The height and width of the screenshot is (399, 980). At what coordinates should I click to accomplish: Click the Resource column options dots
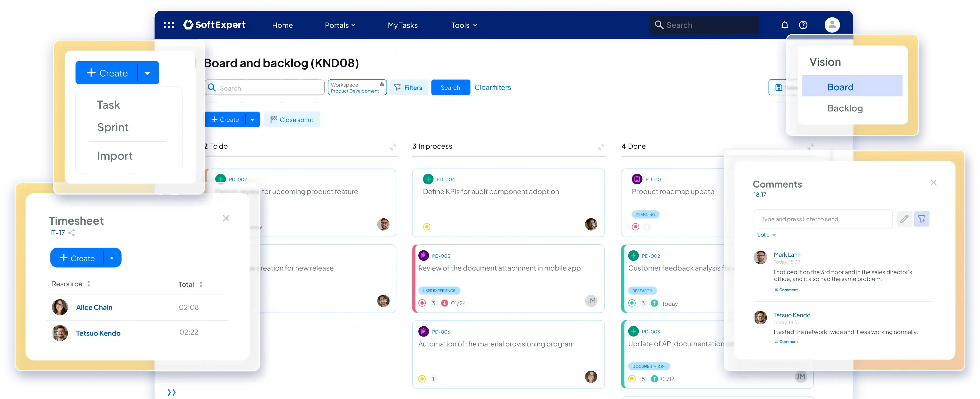[x=89, y=284]
